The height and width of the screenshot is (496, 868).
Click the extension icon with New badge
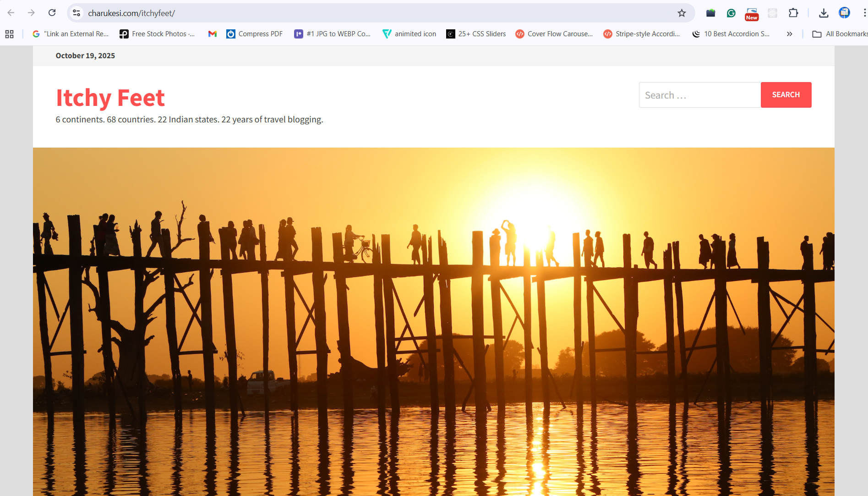(x=752, y=14)
